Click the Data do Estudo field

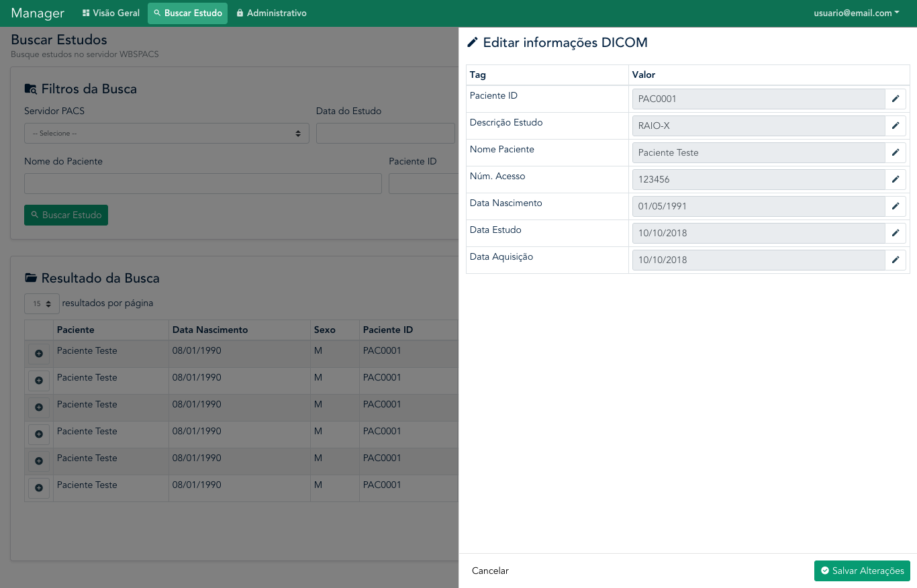tap(386, 133)
